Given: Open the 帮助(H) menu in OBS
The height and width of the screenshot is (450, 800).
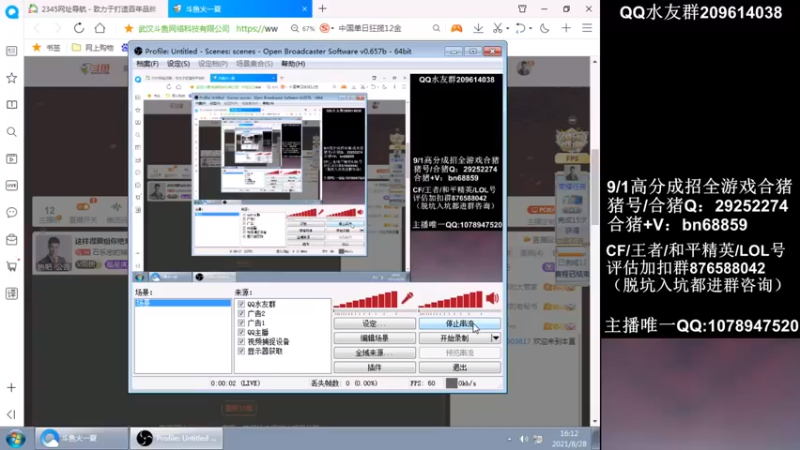Looking at the screenshot, I should point(293,64).
